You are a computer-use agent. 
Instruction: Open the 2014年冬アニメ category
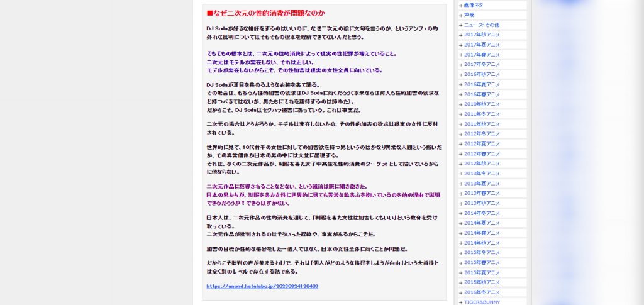click(x=482, y=213)
